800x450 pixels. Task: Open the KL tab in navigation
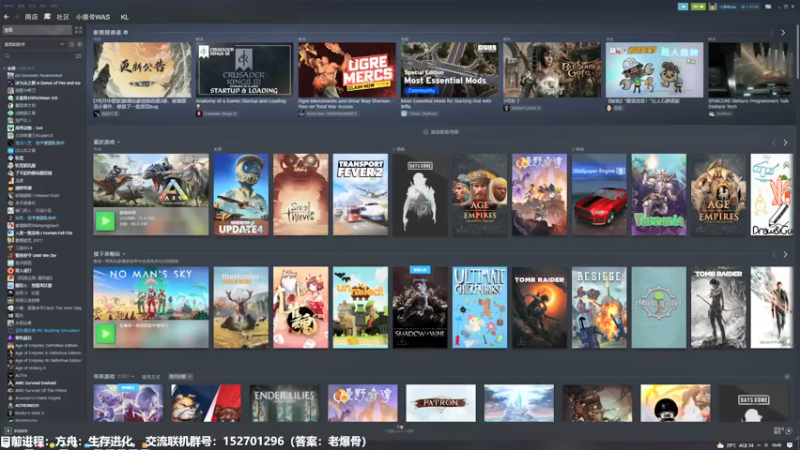pos(124,17)
